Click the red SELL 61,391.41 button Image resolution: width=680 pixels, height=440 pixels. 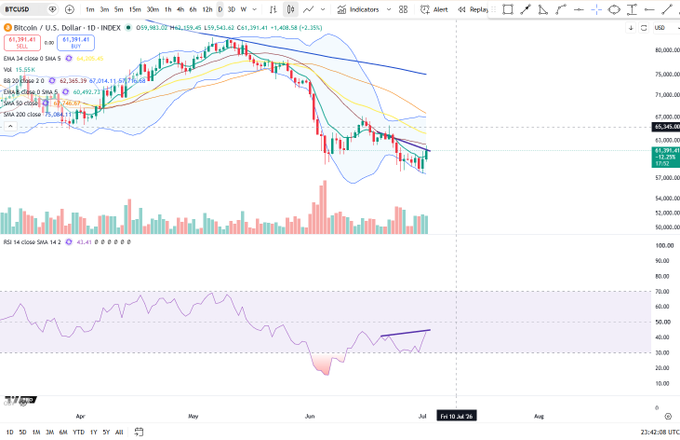(22, 42)
